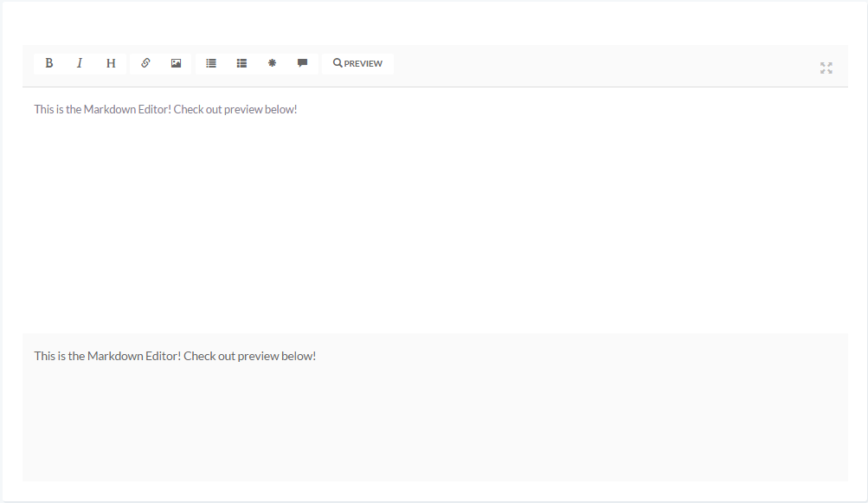Insert a heading with the H icon
The height and width of the screenshot is (503, 868).
pos(111,63)
